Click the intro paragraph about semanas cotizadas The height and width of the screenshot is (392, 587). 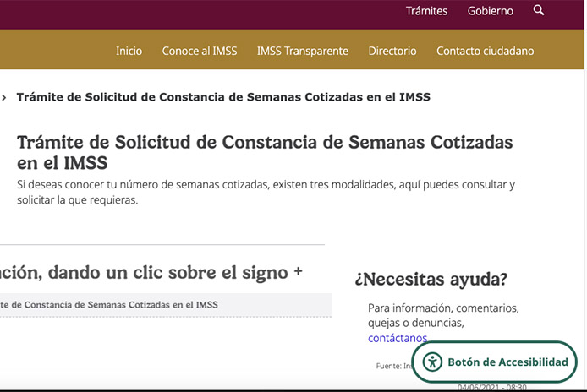pos(266,192)
